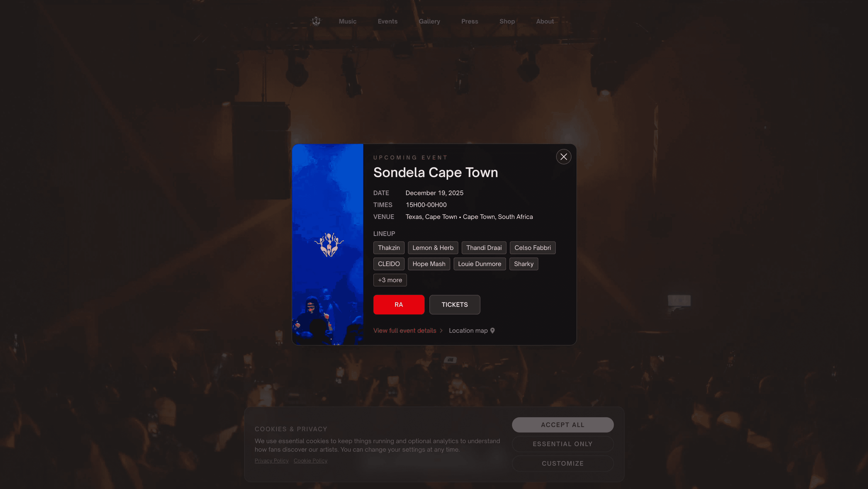Close the upcoming event popup
868x489 pixels.
563,157
